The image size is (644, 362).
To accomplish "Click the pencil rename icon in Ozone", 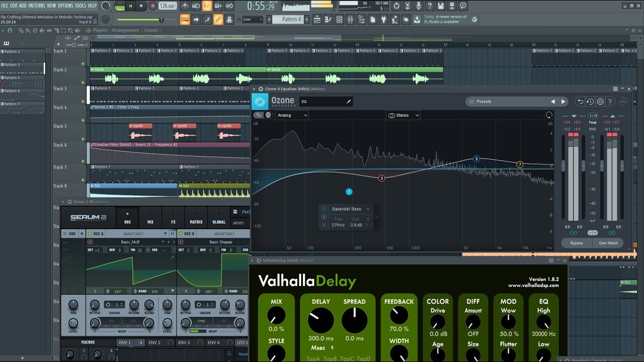I will [349, 102].
